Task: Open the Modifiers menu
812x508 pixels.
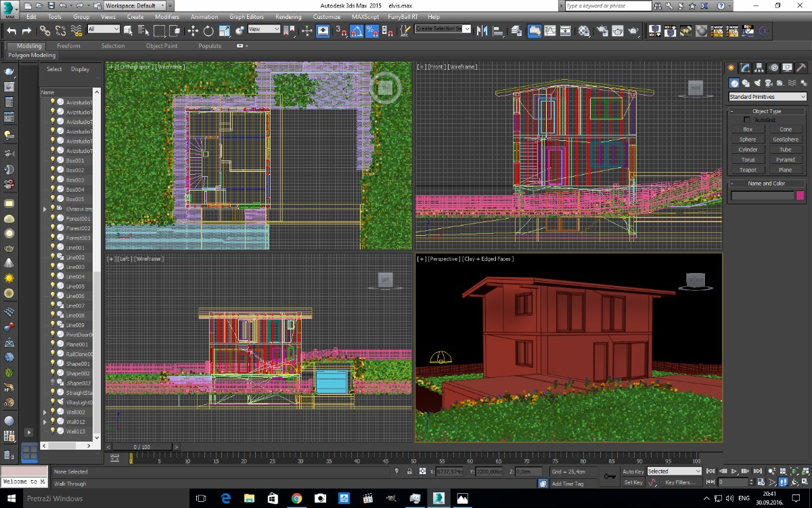Action: point(167,17)
